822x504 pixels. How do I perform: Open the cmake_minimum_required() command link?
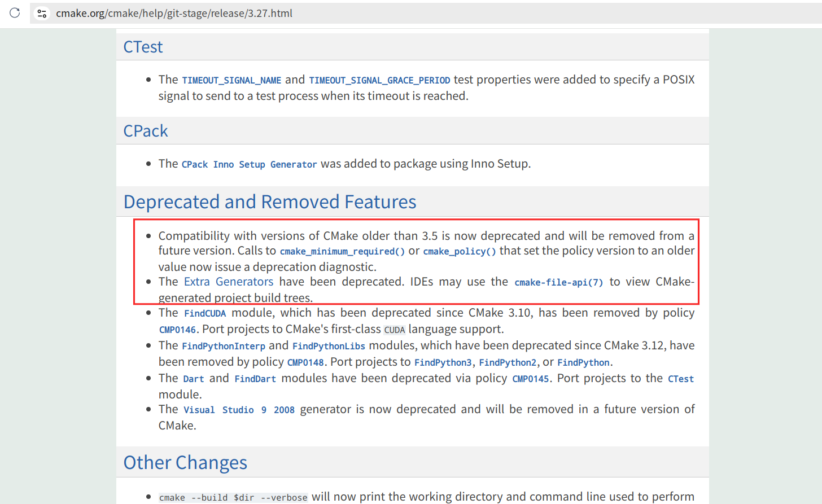point(342,251)
